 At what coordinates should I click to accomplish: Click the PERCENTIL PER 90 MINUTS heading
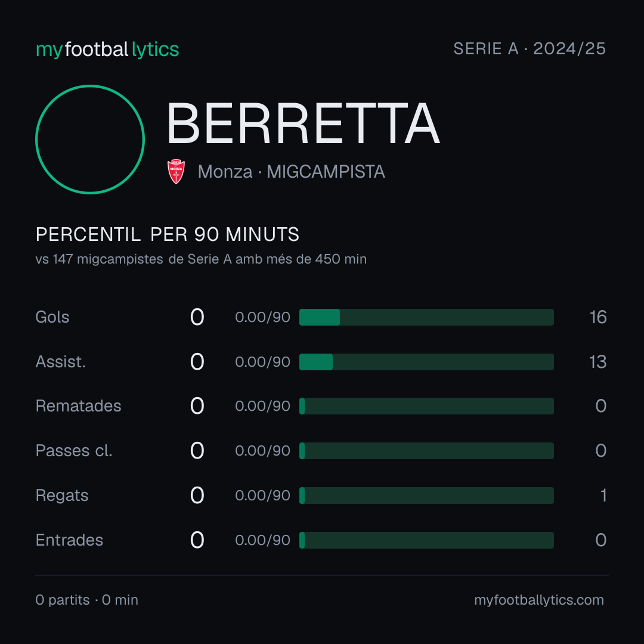167,234
